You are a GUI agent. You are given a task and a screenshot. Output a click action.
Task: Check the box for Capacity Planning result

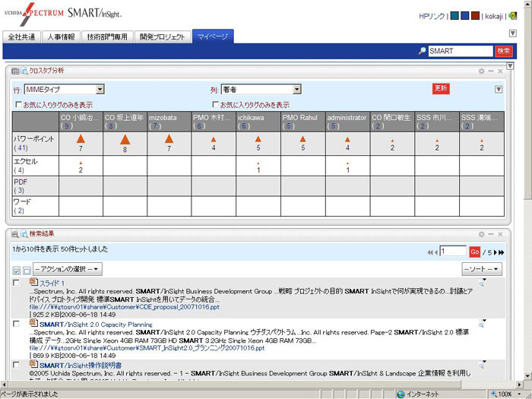16,323
